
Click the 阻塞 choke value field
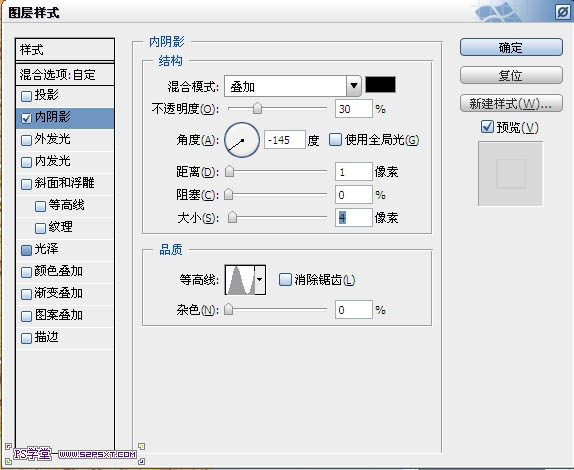tap(354, 195)
